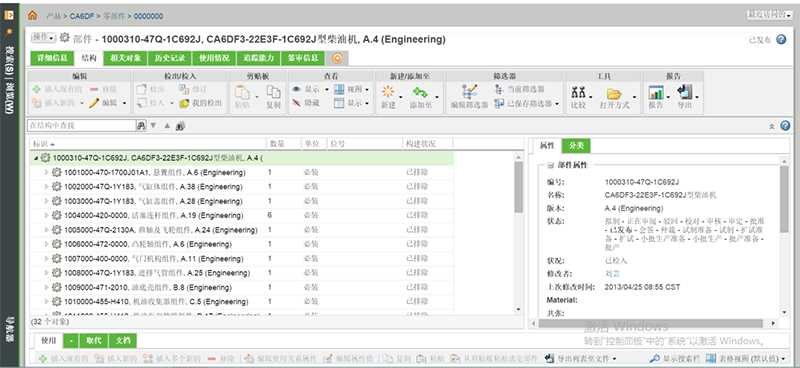Open 我的检出 from the toolbar
800x368 pixels.
[x=201, y=103]
